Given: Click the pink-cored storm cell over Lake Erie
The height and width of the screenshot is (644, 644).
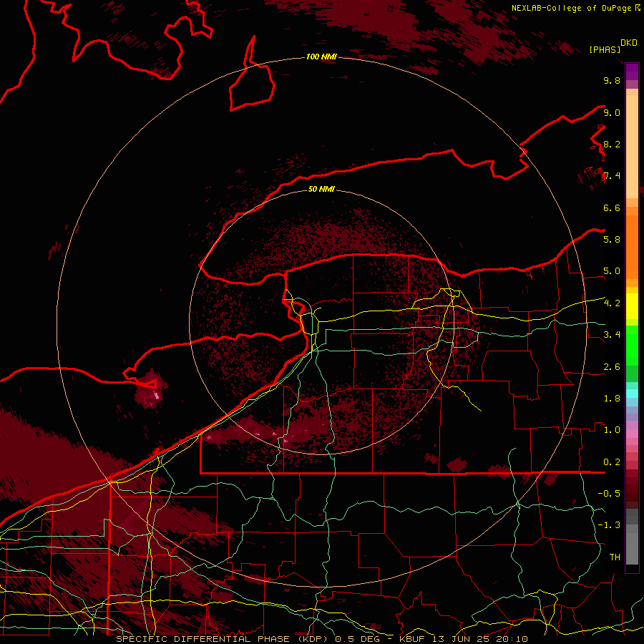Looking at the screenshot, I should pyautogui.click(x=151, y=390).
